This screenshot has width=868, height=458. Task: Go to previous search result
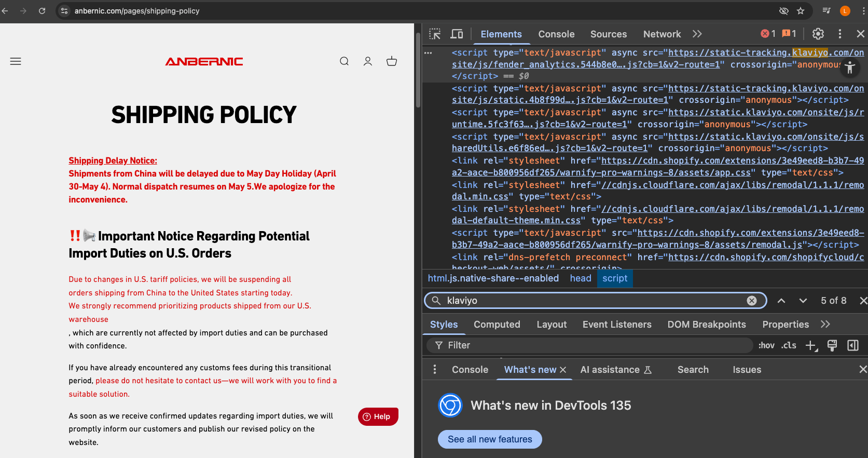(x=781, y=301)
